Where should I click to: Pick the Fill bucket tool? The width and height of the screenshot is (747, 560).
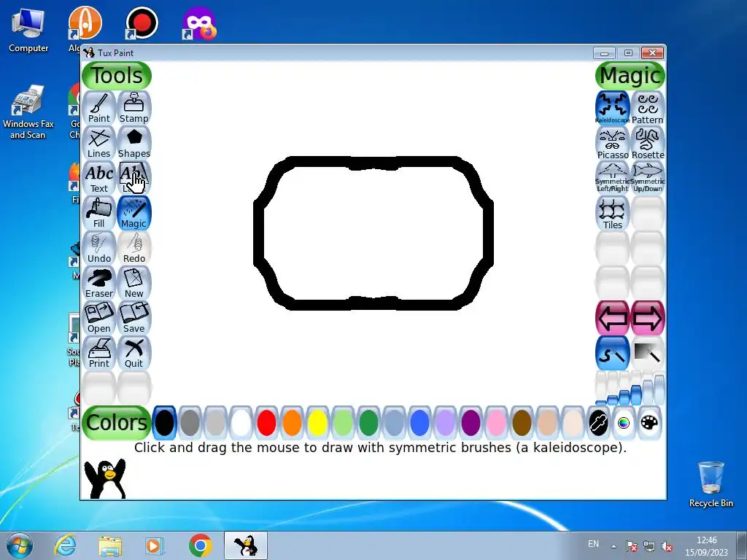99,213
